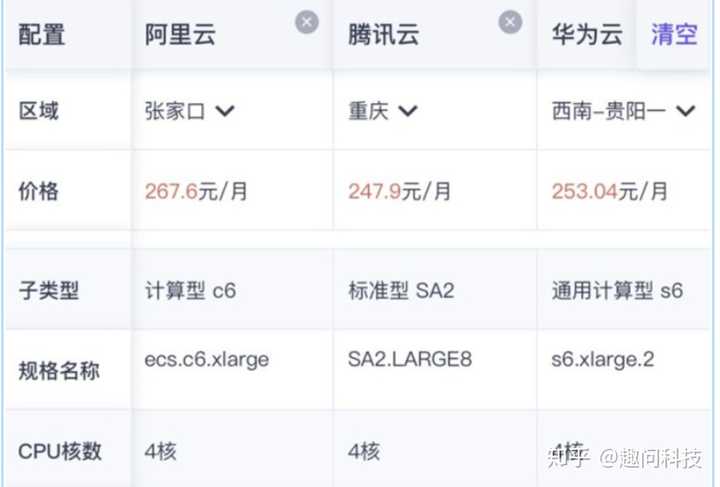Click the 配置 header cell
This screenshot has height=487, width=720.
(x=42, y=36)
